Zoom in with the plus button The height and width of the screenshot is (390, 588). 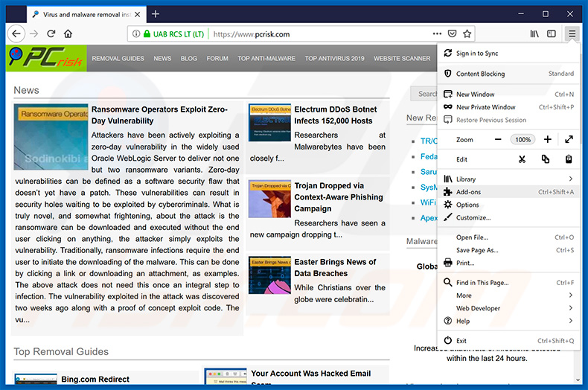548,139
